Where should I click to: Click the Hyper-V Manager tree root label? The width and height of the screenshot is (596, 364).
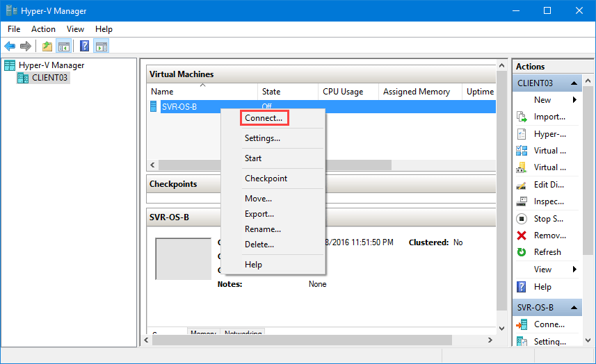click(51, 65)
